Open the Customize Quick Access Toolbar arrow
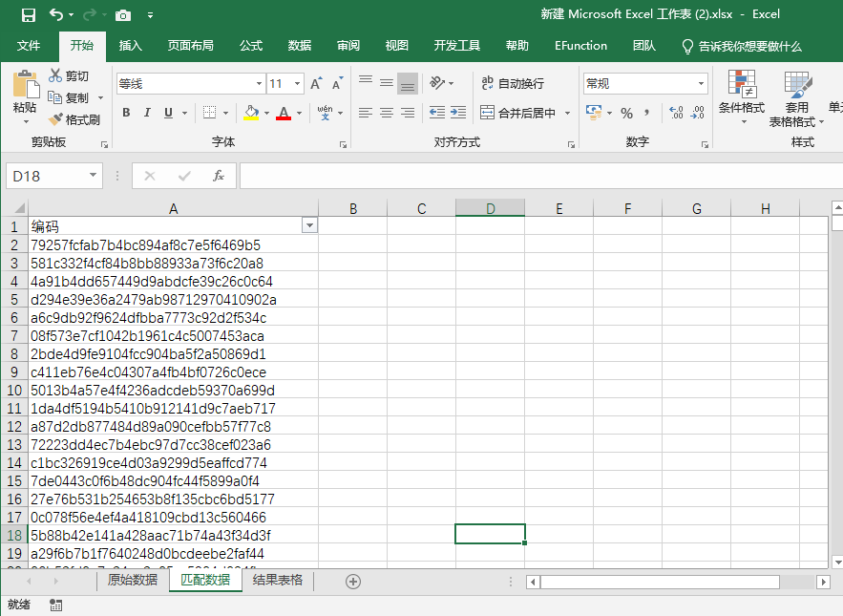The image size is (843, 616). [x=151, y=15]
